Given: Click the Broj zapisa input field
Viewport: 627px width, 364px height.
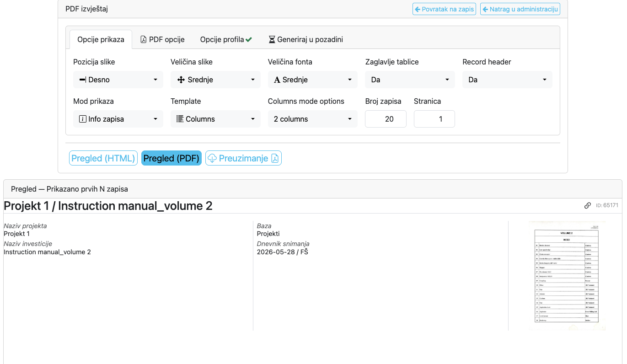Looking at the screenshot, I should pos(386,119).
